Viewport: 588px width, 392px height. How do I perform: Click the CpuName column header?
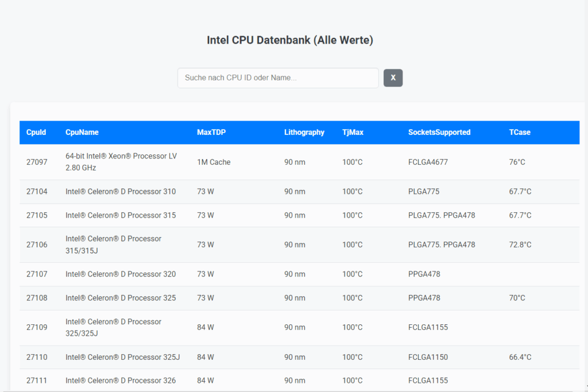click(x=82, y=132)
